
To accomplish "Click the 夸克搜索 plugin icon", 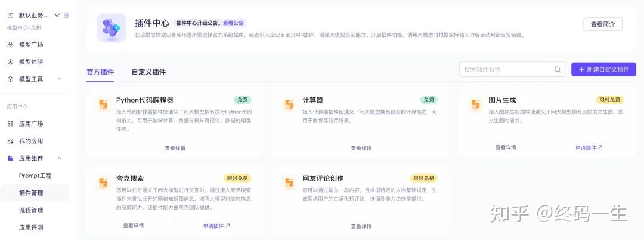I will pyautogui.click(x=103, y=182).
